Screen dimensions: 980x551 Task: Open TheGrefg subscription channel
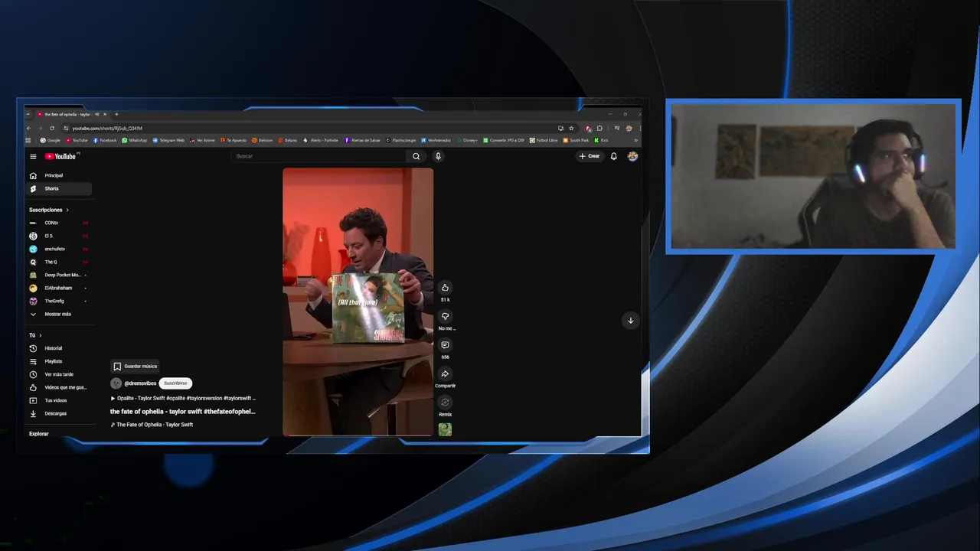point(58,301)
